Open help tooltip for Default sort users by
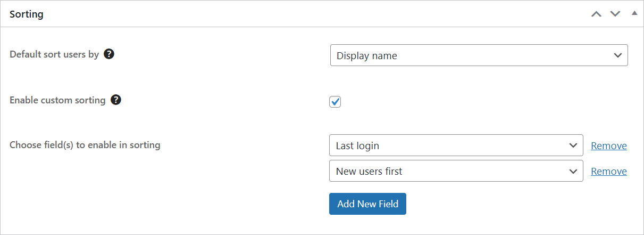 (x=109, y=54)
